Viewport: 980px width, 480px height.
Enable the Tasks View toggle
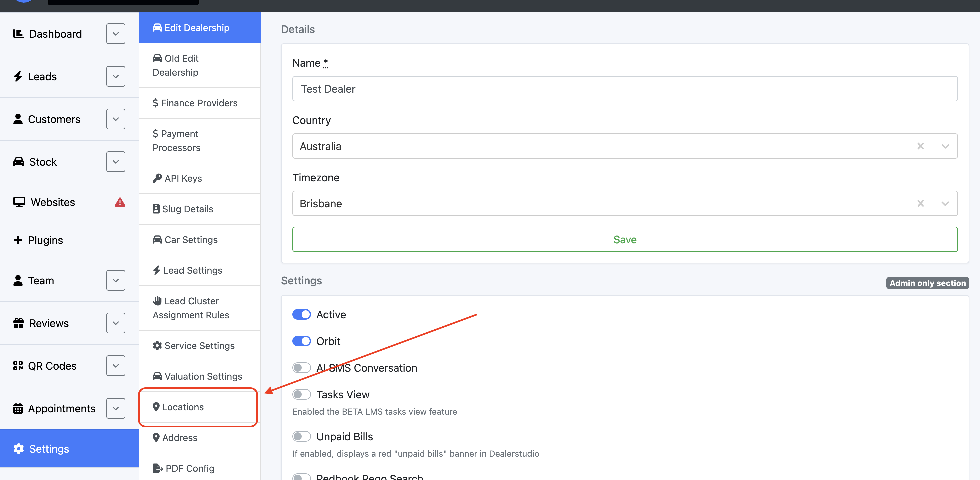pos(301,394)
